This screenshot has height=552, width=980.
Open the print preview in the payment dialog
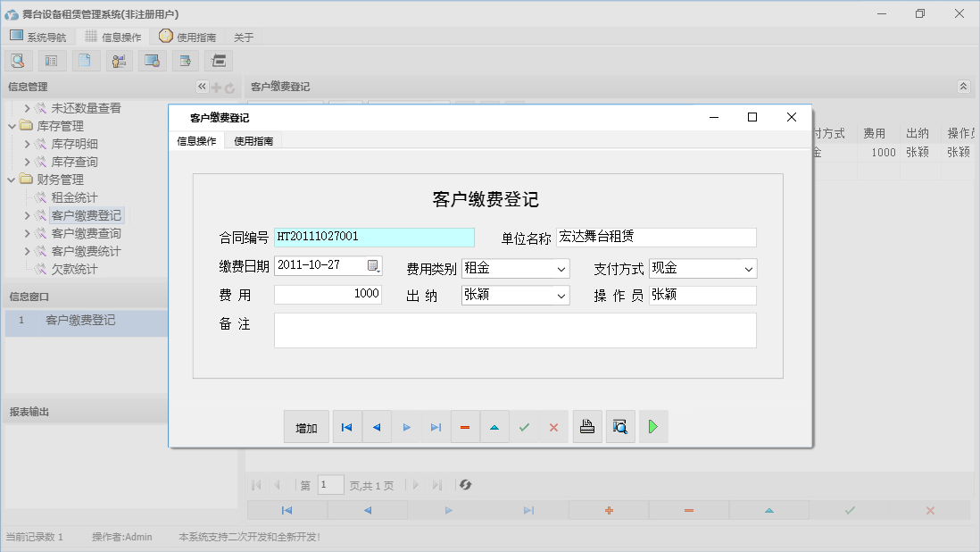(620, 426)
